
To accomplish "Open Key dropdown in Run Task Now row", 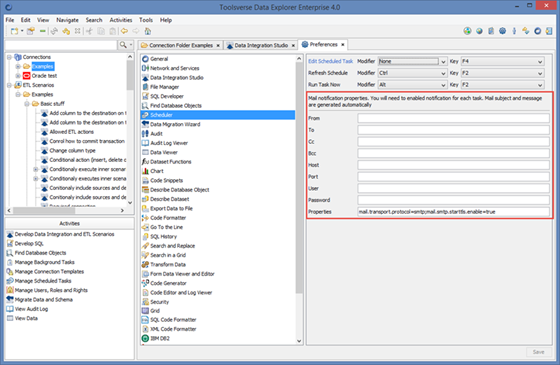I will click(540, 85).
